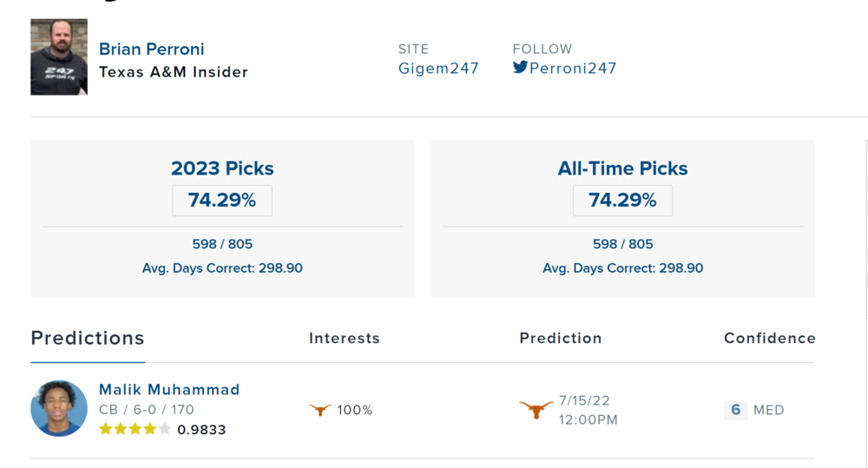Click the 7/15/22 prediction date
Viewport: 868px width, 468px height.
coord(584,400)
